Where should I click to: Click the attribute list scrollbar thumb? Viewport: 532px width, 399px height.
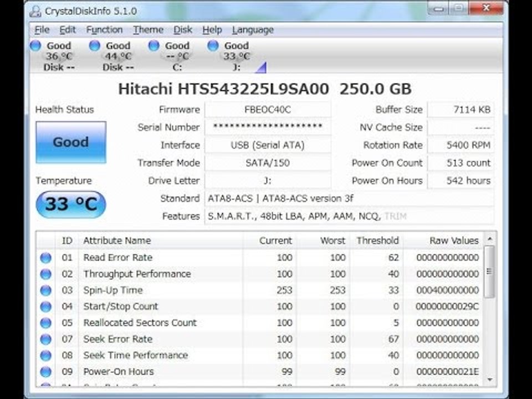pos(489,272)
